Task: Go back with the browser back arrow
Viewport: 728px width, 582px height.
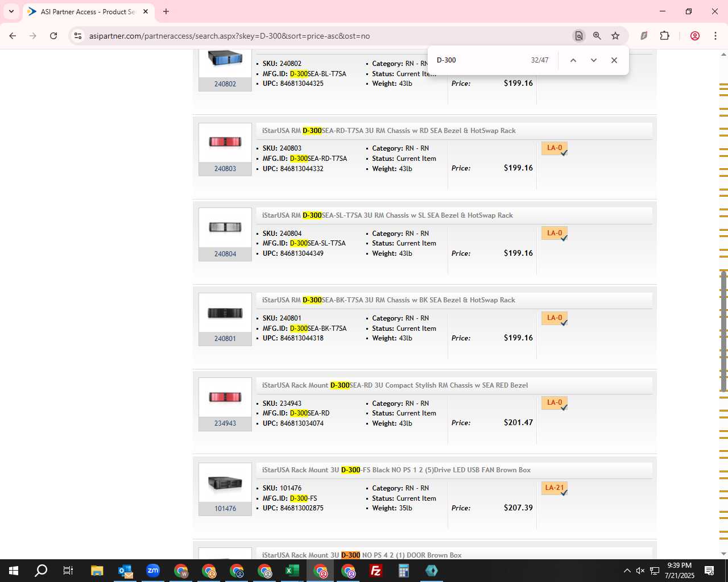Action: tap(13, 36)
